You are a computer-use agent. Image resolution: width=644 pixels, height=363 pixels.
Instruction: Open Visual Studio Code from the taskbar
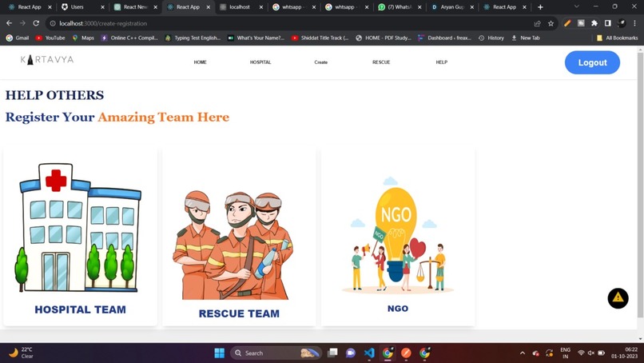point(369,353)
